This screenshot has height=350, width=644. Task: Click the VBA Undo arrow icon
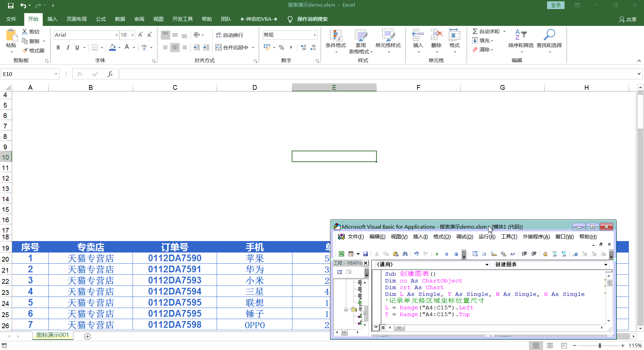click(x=417, y=254)
